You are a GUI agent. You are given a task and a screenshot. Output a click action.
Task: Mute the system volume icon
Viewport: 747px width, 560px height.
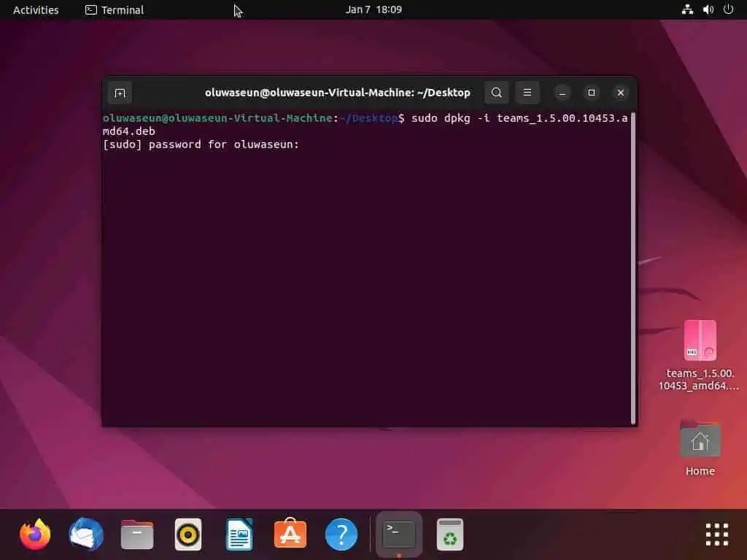click(x=706, y=9)
